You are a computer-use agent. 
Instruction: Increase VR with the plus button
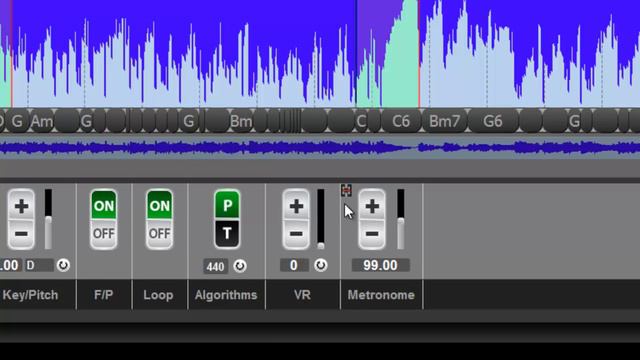click(x=296, y=206)
